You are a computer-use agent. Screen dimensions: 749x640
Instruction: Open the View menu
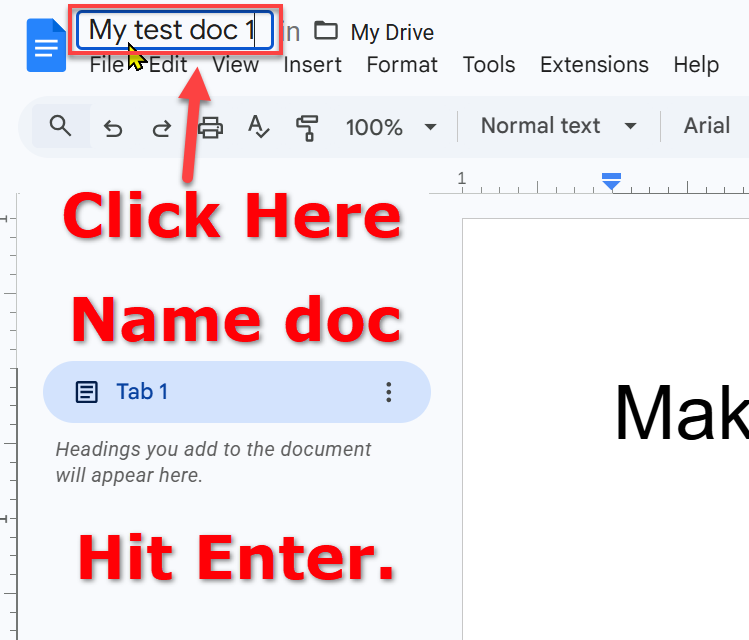[235, 65]
